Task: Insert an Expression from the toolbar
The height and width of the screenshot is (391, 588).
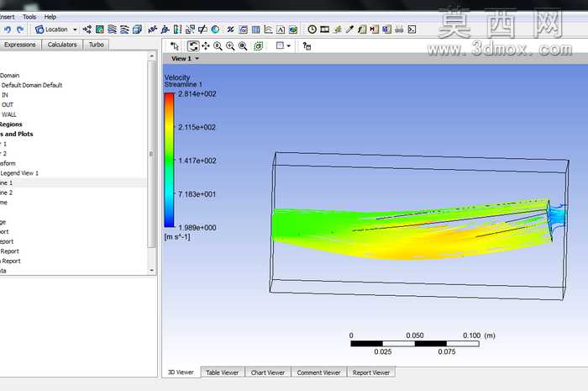Action: (x=243, y=29)
